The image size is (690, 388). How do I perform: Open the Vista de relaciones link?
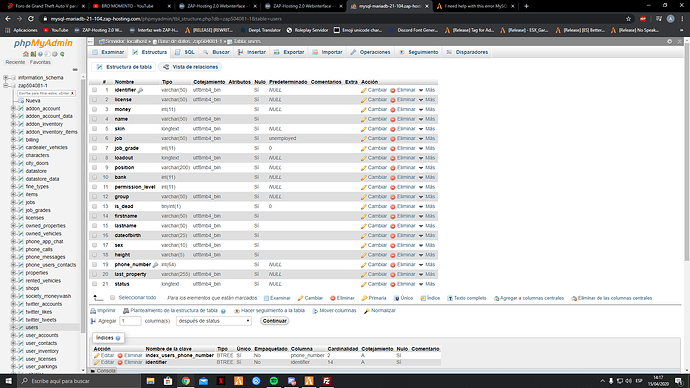190,67
